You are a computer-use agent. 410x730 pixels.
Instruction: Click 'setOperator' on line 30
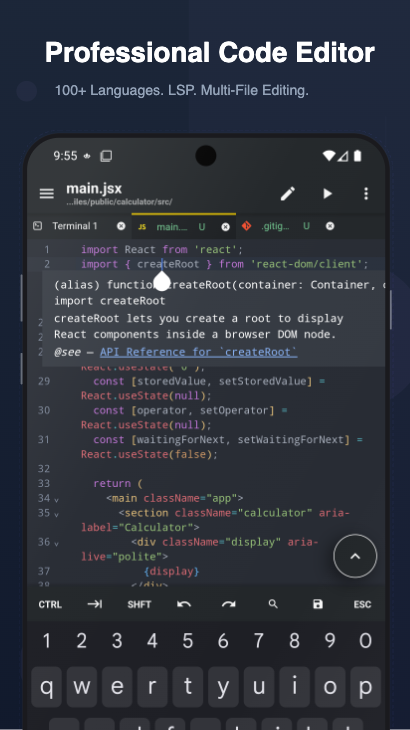tap(234, 411)
